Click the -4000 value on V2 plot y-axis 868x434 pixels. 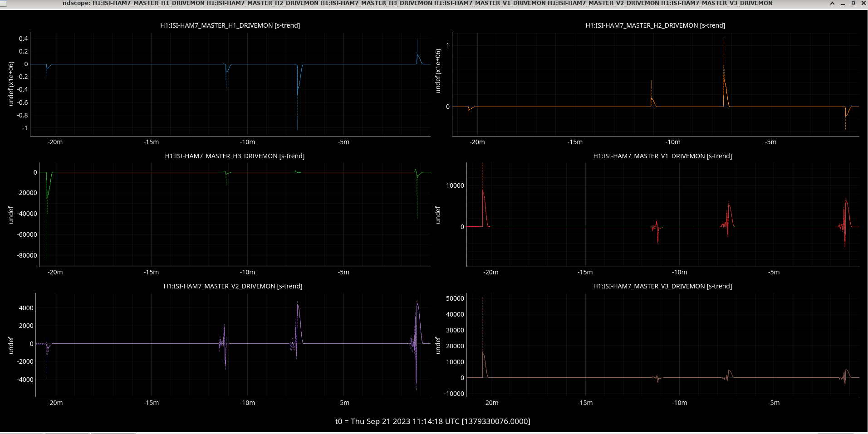(25, 380)
